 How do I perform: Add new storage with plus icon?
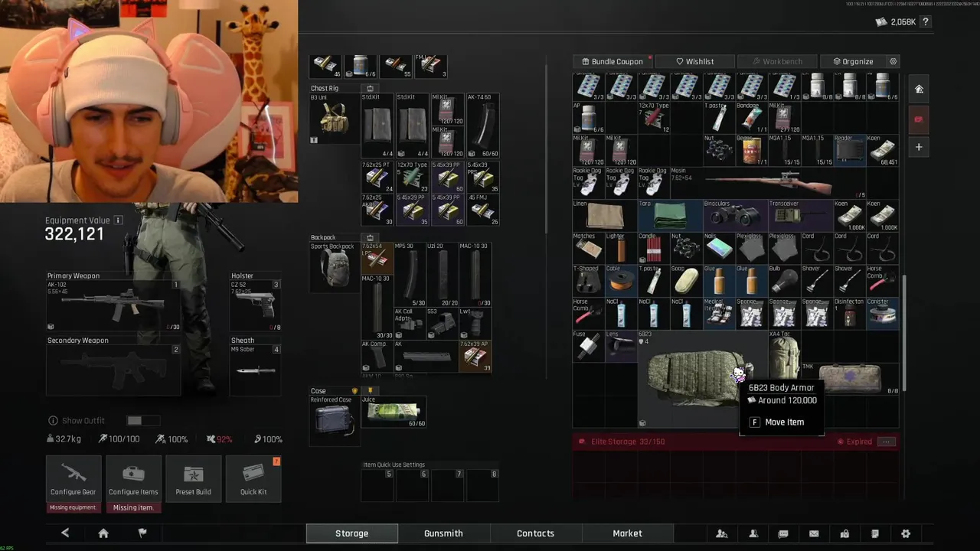point(919,147)
